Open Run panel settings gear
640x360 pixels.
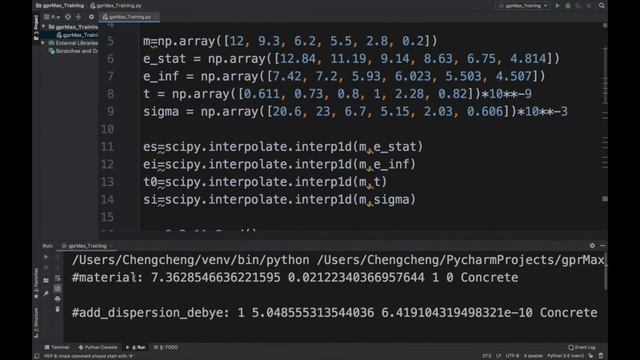pyautogui.click(x=592, y=245)
